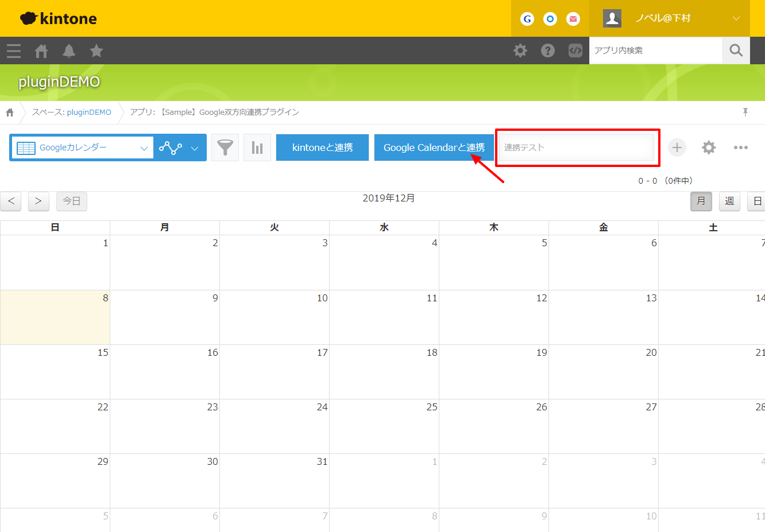Switch to 日 day view
This screenshot has width=765, height=532.
(x=757, y=201)
